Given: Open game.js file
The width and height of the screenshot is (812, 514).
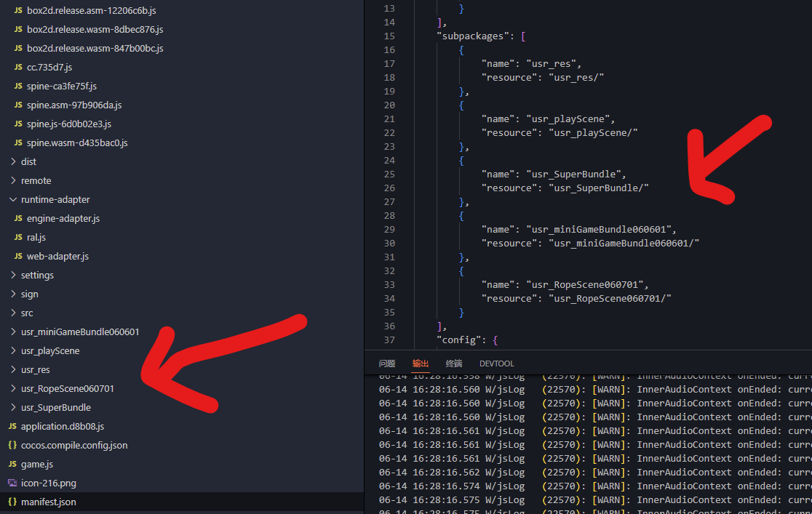Looking at the screenshot, I should (x=37, y=465).
